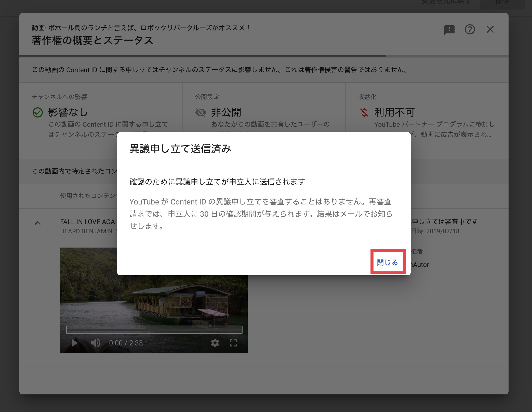Close the copyright summary panel
This screenshot has width=532, height=412.
[490, 30]
